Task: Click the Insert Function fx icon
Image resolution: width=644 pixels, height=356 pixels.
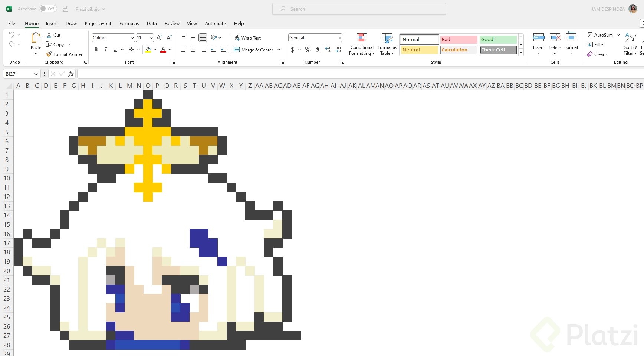Action: [71, 74]
